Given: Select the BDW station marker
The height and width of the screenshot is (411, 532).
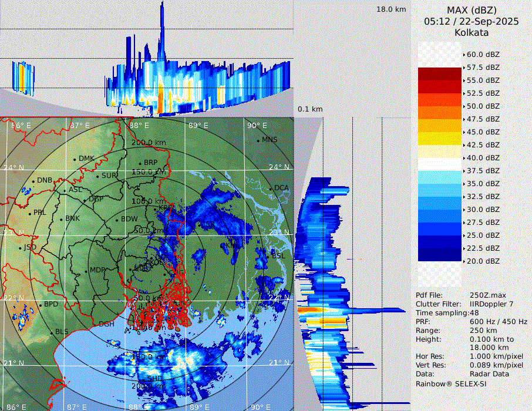Looking at the screenshot, I should pos(117,220).
